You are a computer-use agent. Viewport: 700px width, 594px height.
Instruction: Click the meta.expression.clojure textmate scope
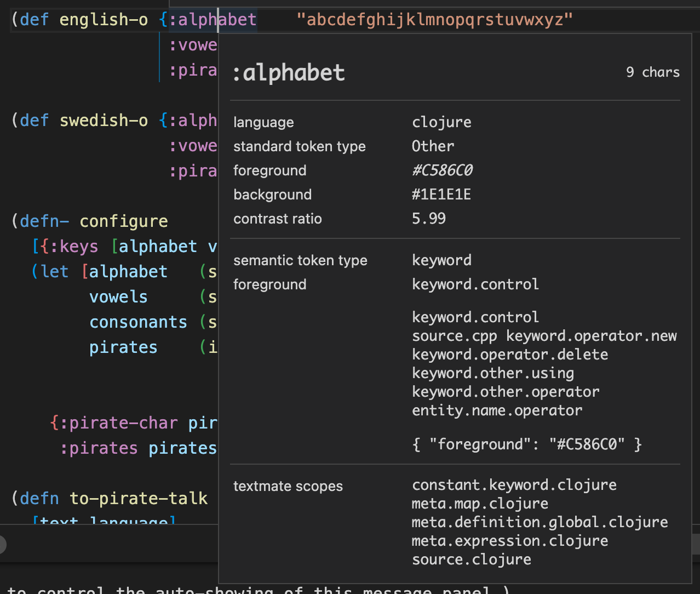510,541
